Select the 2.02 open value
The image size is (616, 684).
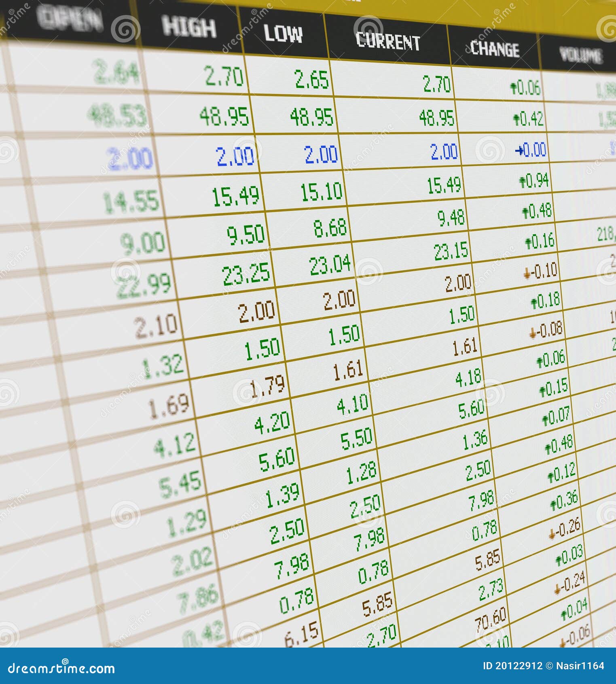point(192,561)
